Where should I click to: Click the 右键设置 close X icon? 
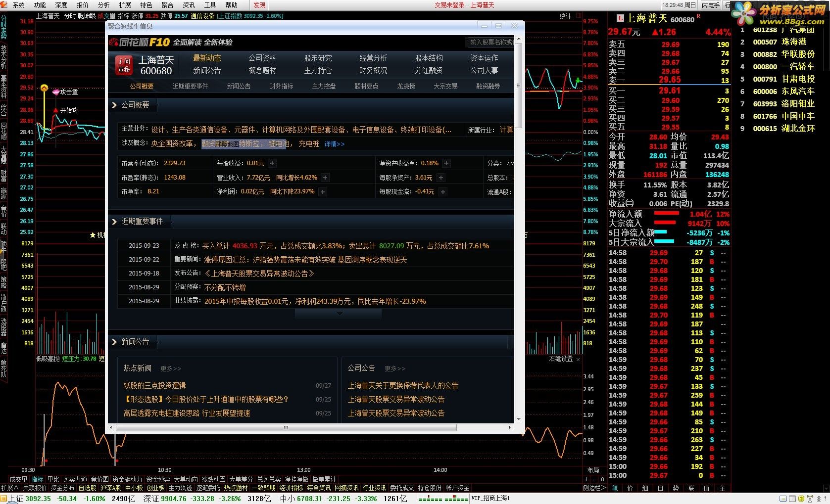pos(578,359)
